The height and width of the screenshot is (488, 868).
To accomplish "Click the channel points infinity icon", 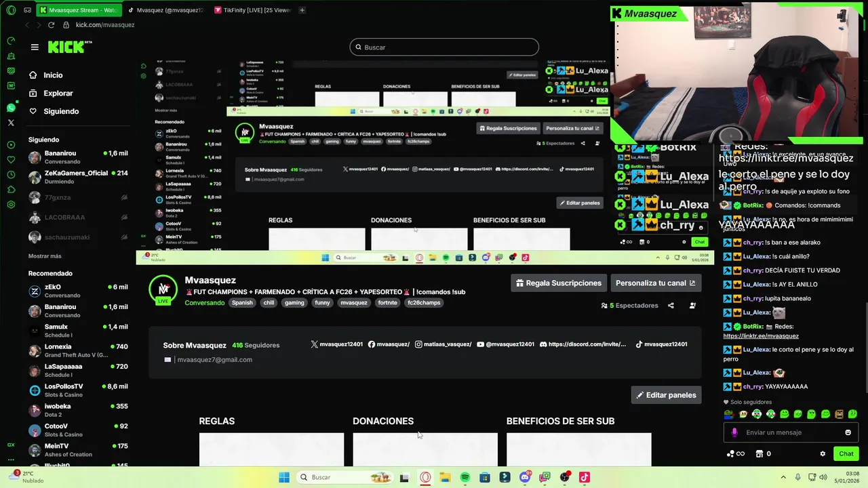I will click(x=736, y=453).
